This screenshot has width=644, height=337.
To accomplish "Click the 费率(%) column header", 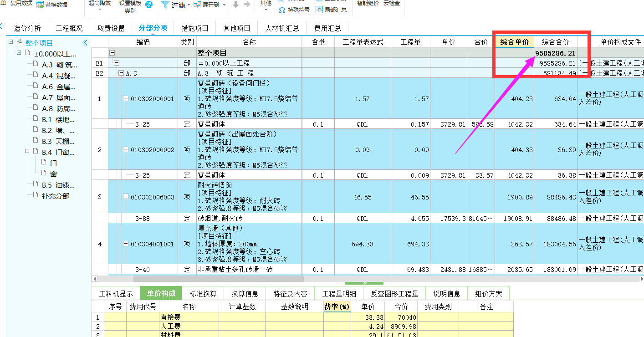I will coord(337,306).
